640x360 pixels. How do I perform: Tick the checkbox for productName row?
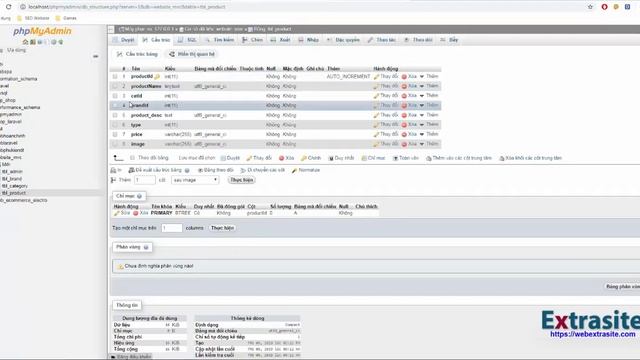tap(115, 87)
